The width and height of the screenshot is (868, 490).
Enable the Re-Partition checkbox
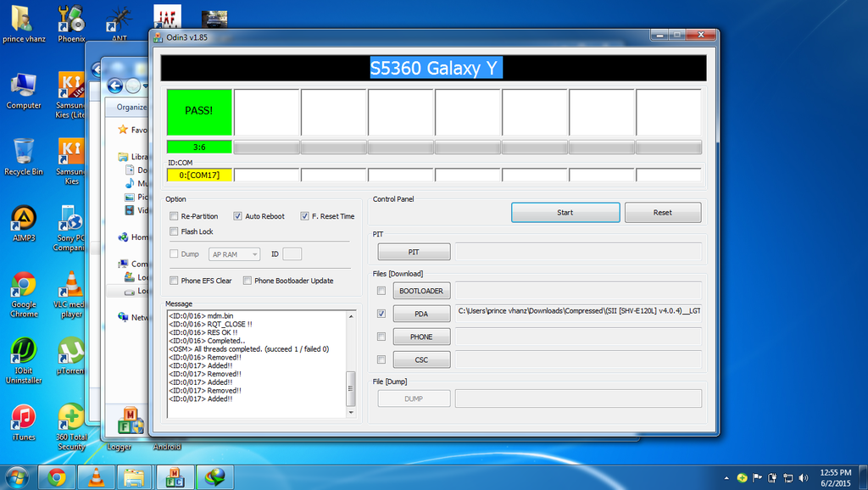click(175, 216)
